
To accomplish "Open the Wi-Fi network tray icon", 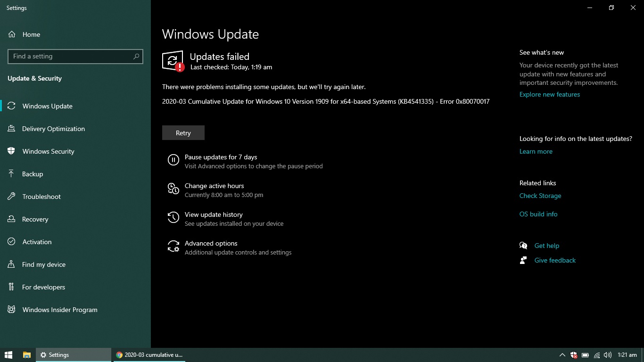I will click(597, 355).
